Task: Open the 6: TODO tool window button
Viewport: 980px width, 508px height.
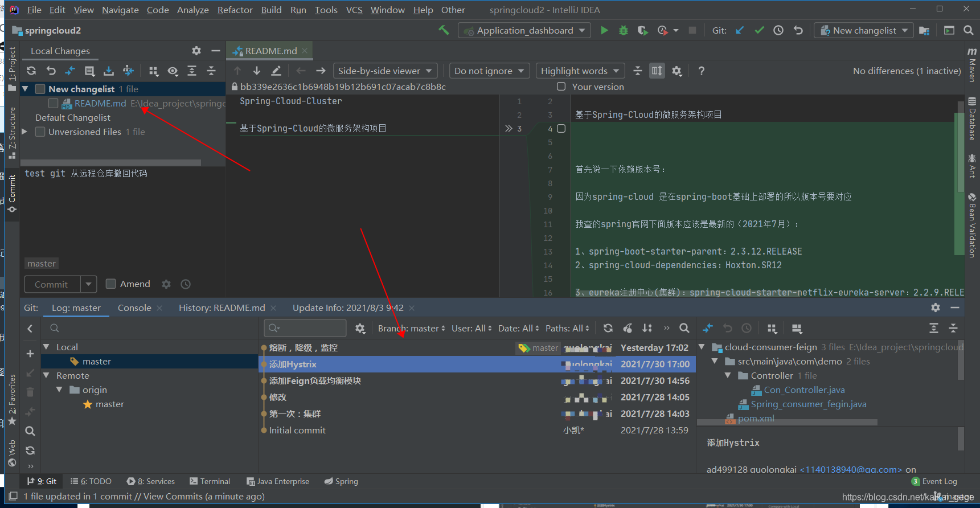Action: (91, 481)
